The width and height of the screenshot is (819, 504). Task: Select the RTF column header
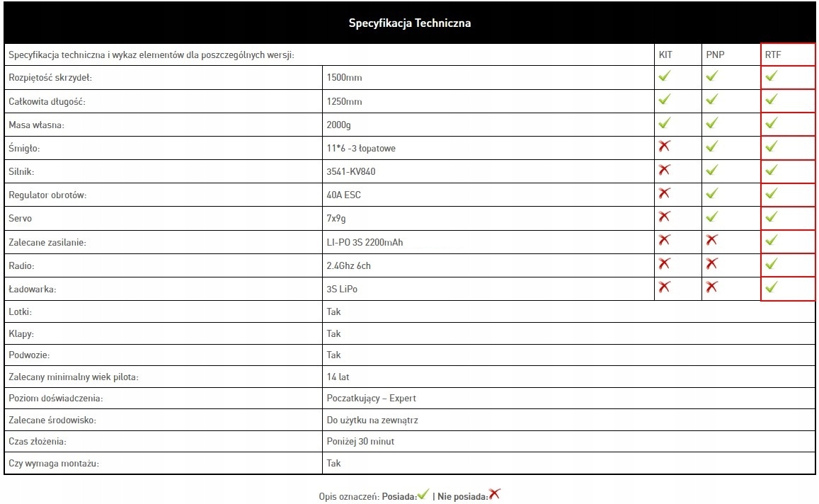[772, 55]
